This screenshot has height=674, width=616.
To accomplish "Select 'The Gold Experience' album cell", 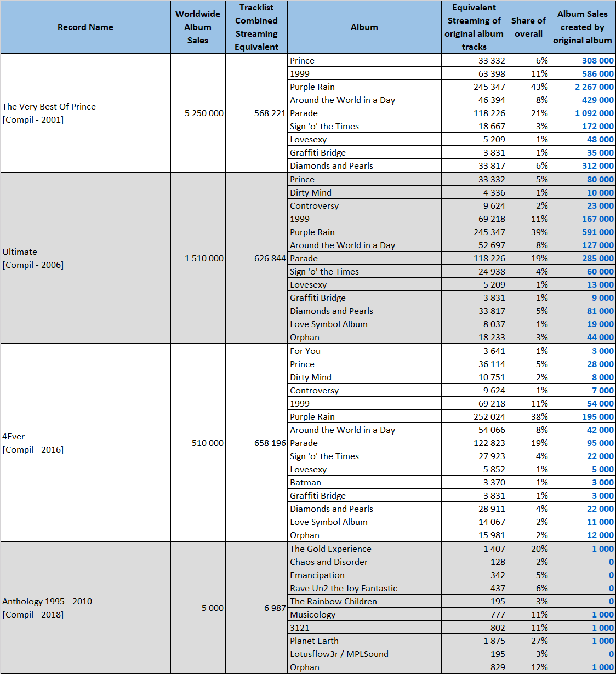I will pyautogui.click(x=364, y=549).
